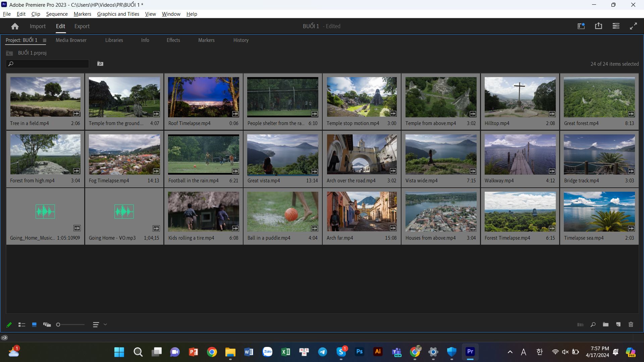Open the Sort Icons dropdown chevron

pos(105,324)
